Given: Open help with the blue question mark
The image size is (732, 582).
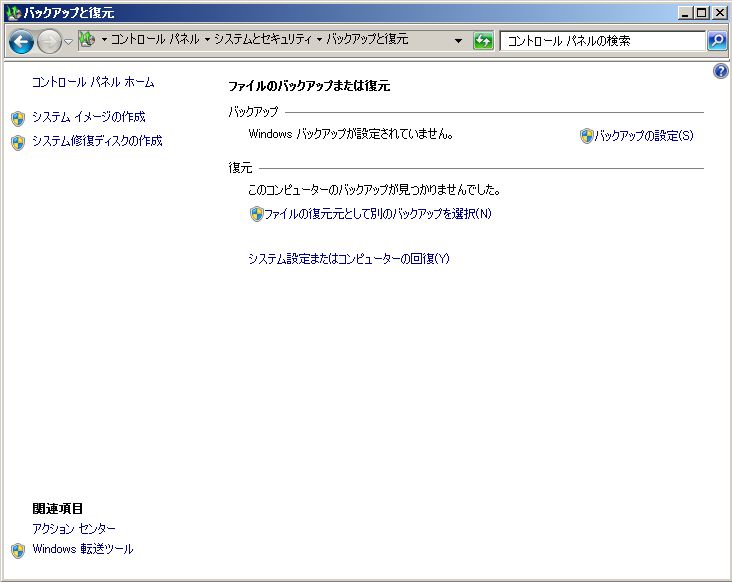Looking at the screenshot, I should [720, 71].
